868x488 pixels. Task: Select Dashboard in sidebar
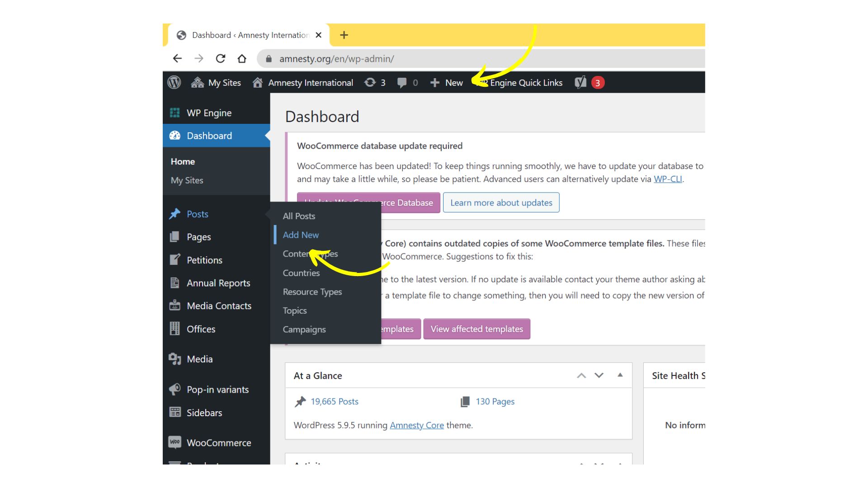click(x=216, y=136)
